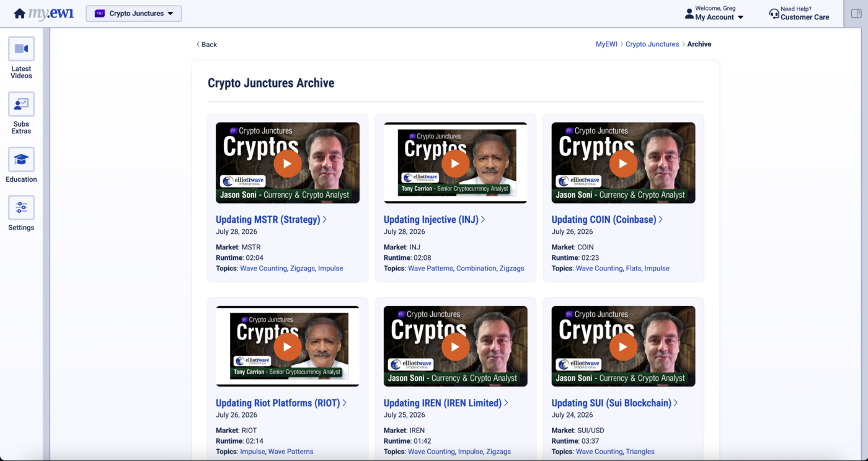Open the MyEWI breadcrumb link
868x461 pixels.
pyautogui.click(x=606, y=44)
